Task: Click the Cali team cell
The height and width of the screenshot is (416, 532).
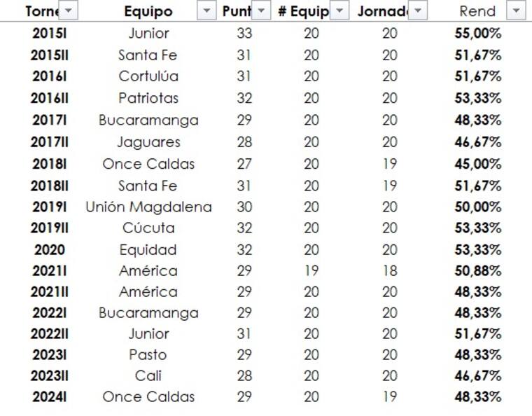Action: point(148,375)
